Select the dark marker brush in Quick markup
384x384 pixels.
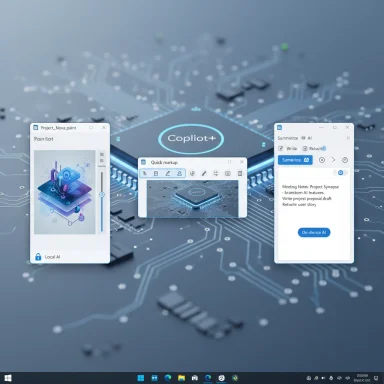point(204,173)
